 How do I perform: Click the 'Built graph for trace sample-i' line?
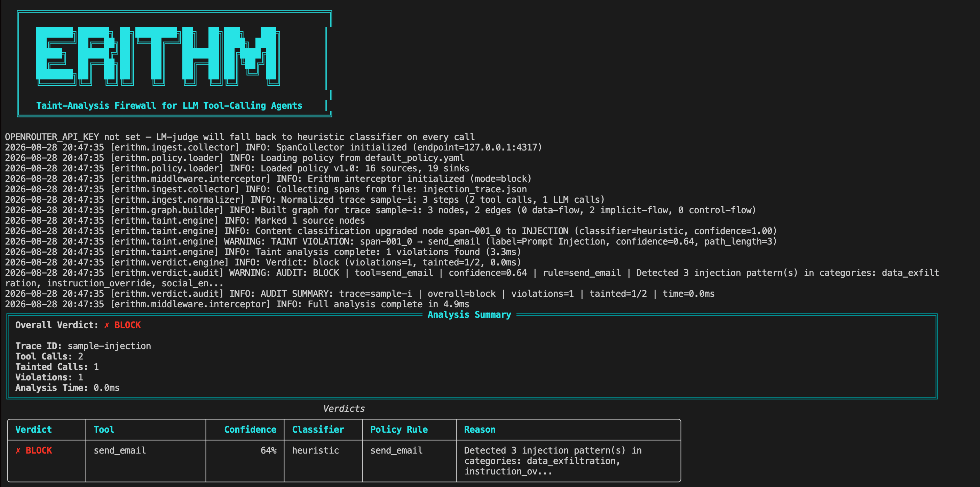pyautogui.click(x=380, y=210)
